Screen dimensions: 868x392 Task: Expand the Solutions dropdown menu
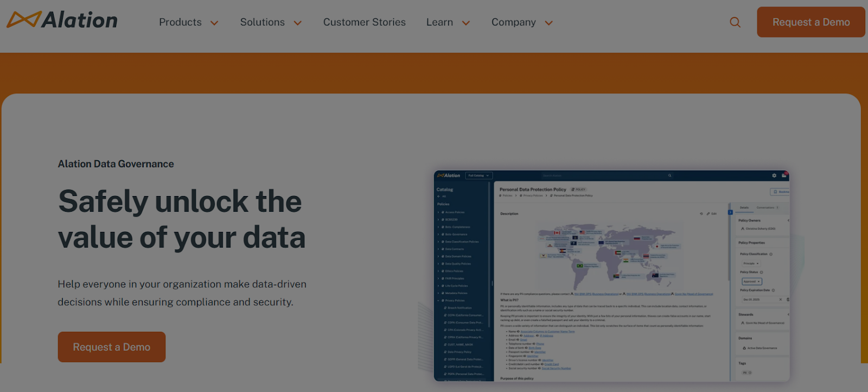coord(271,22)
